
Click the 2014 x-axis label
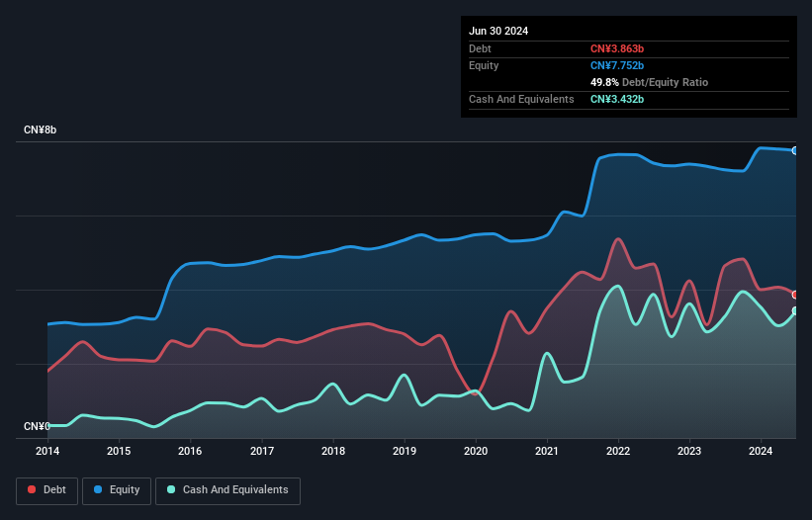pos(47,451)
